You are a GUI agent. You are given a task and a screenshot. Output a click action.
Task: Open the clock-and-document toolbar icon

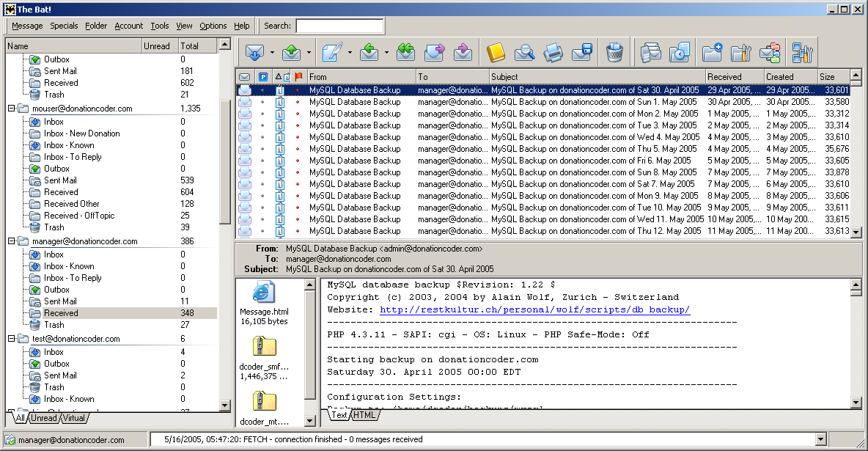680,53
